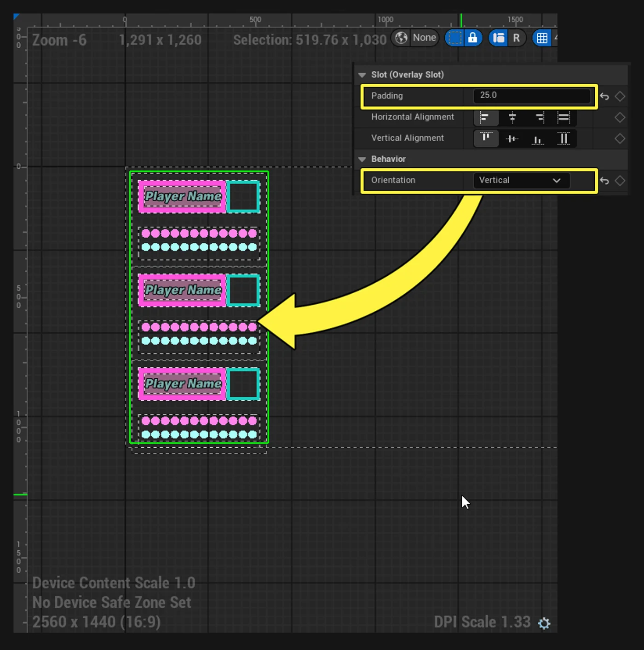This screenshot has height=650, width=644.
Task: Open DPI Scale settings gear
Action: point(544,623)
